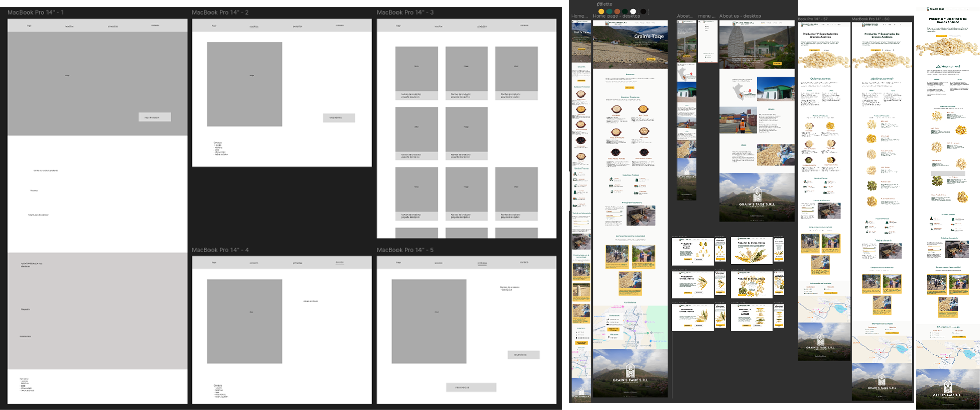
Task: Open hero variant with wide fan of grain stalks
Action: (752, 252)
